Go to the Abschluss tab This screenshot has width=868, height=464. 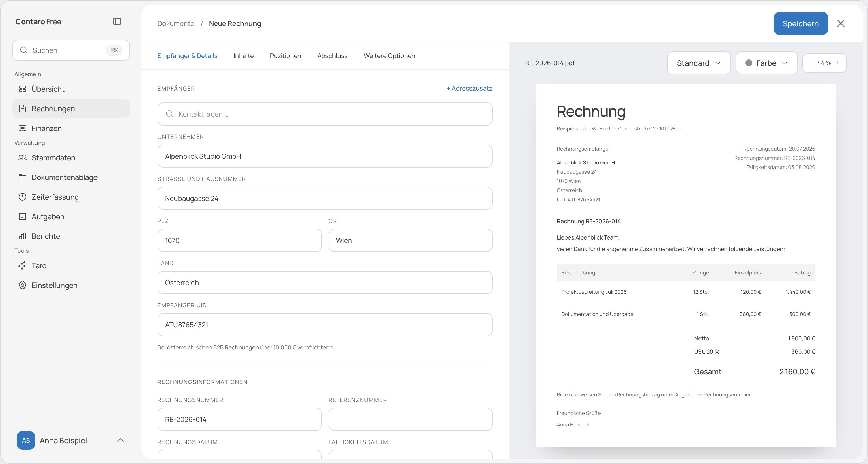click(x=332, y=56)
